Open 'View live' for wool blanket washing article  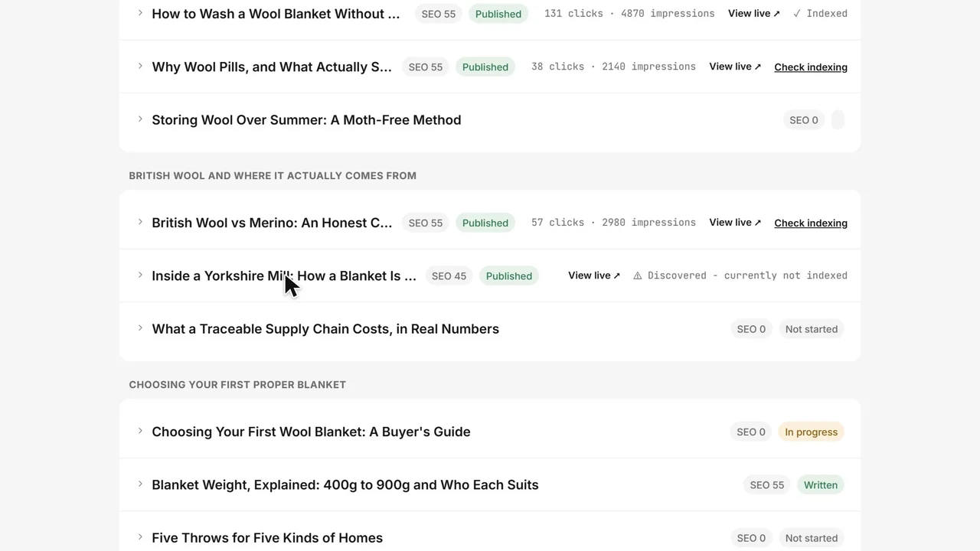pos(754,13)
